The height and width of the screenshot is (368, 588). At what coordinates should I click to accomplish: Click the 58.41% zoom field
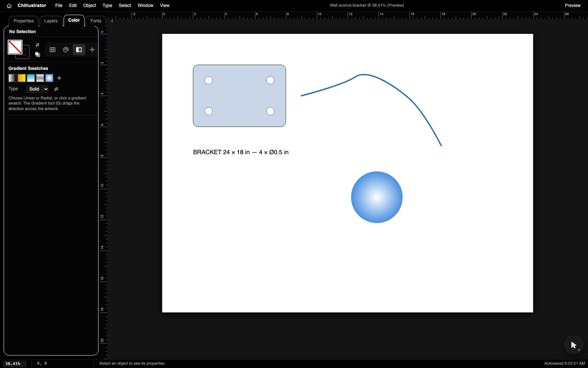(15, 364)
